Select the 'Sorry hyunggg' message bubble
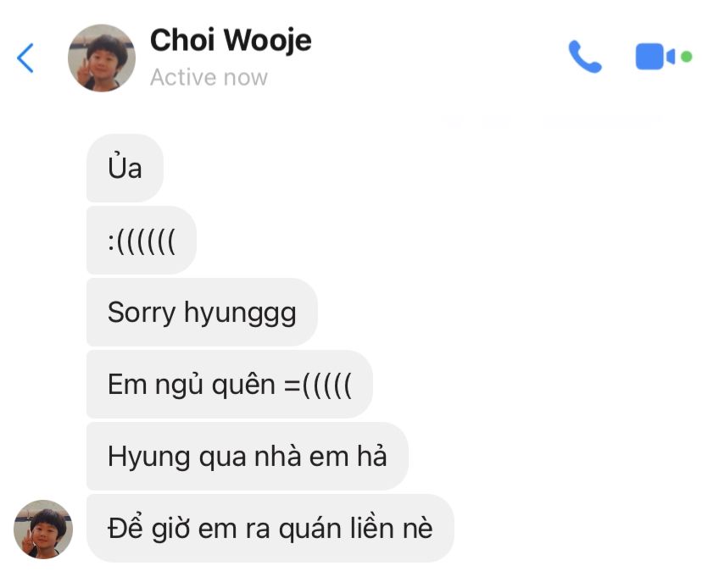The image size is (702, 588). click(x=202, y=313)
